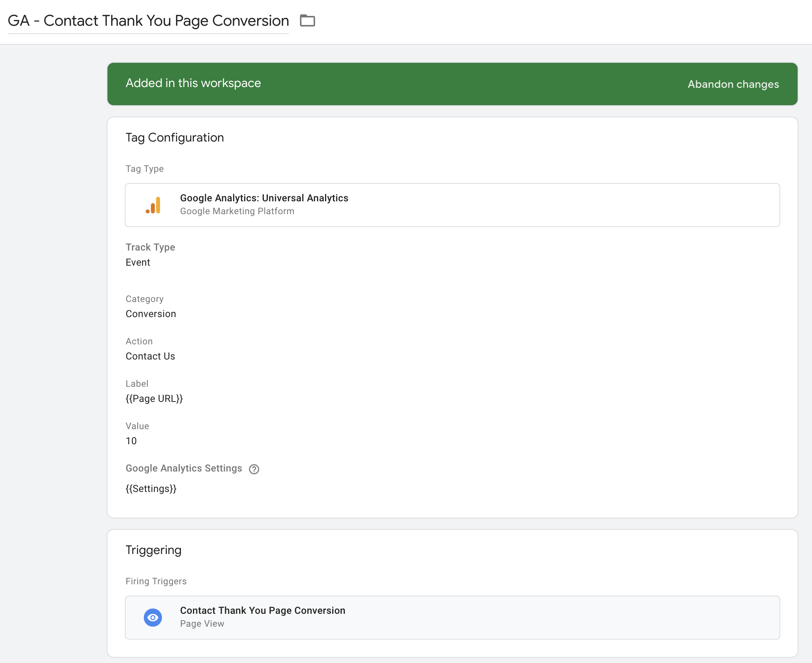Open the Universal Analytics tag type box
The width and height of the screenshot is (812, 663).
452,205
